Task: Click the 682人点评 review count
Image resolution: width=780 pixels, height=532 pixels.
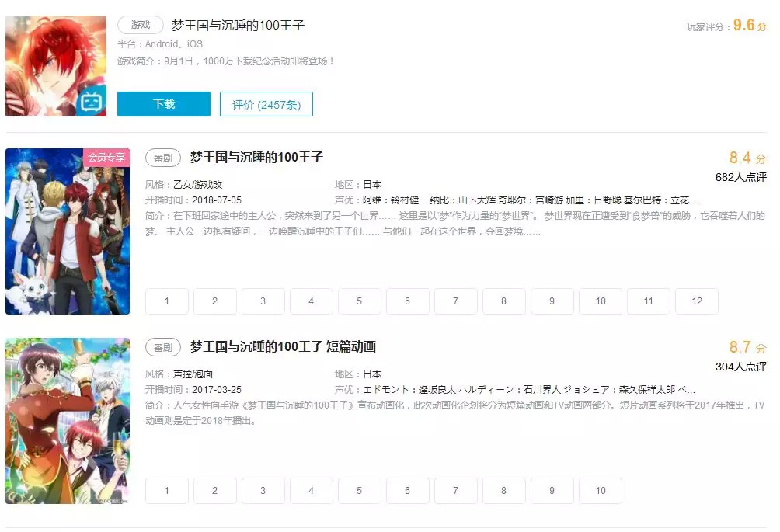Action: point(740,177)
